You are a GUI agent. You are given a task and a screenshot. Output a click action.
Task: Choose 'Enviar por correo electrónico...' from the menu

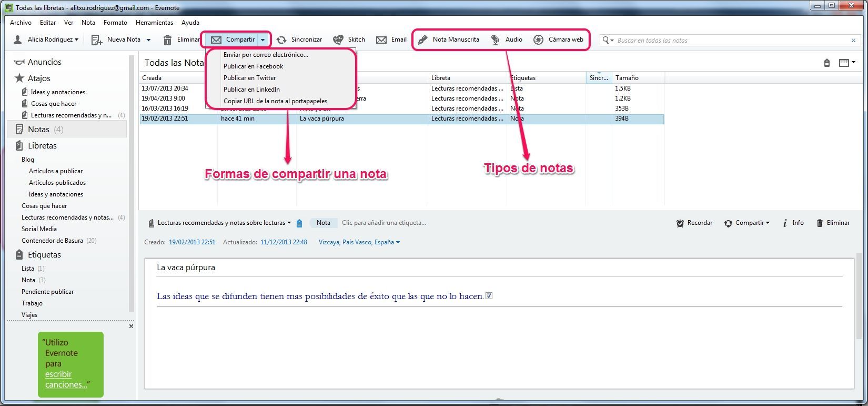[281, 55]
